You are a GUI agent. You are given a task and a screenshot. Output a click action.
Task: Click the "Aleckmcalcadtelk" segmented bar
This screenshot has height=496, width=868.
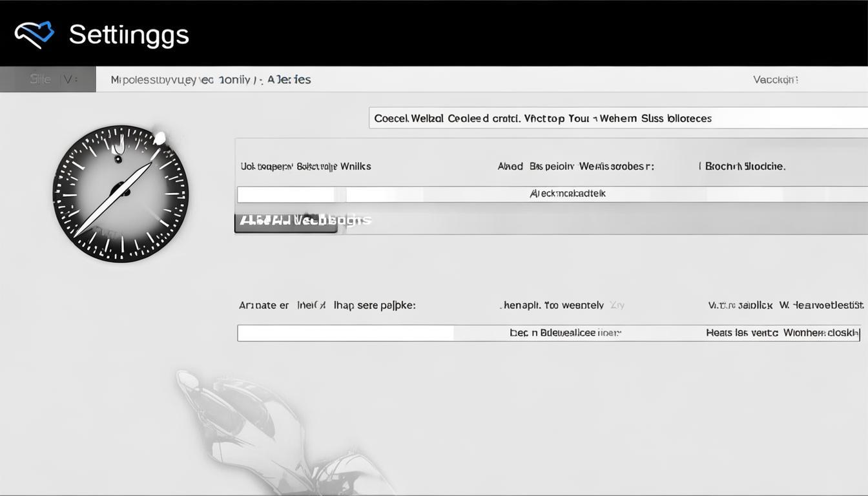pyautogui.click(x=567, y=194)
